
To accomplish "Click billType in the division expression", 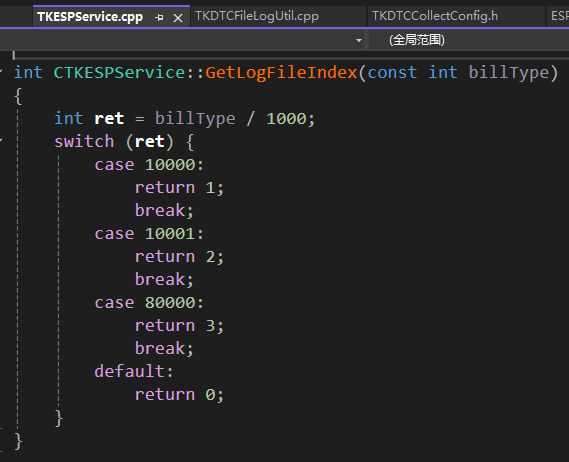I will 195,118.
